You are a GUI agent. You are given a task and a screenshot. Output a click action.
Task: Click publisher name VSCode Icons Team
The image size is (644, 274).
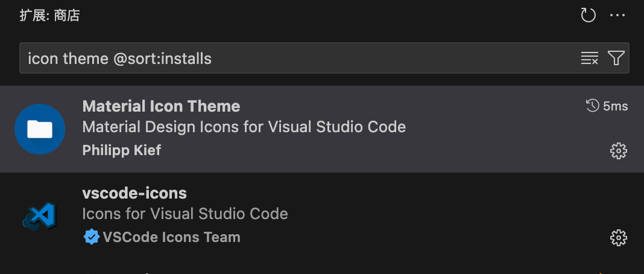[172, 237]
